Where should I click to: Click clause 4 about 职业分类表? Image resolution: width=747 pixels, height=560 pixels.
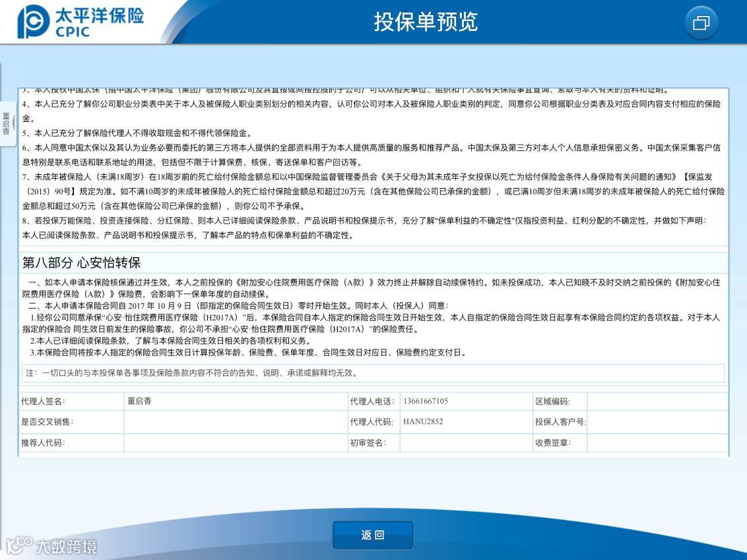[x=372, y=111]
